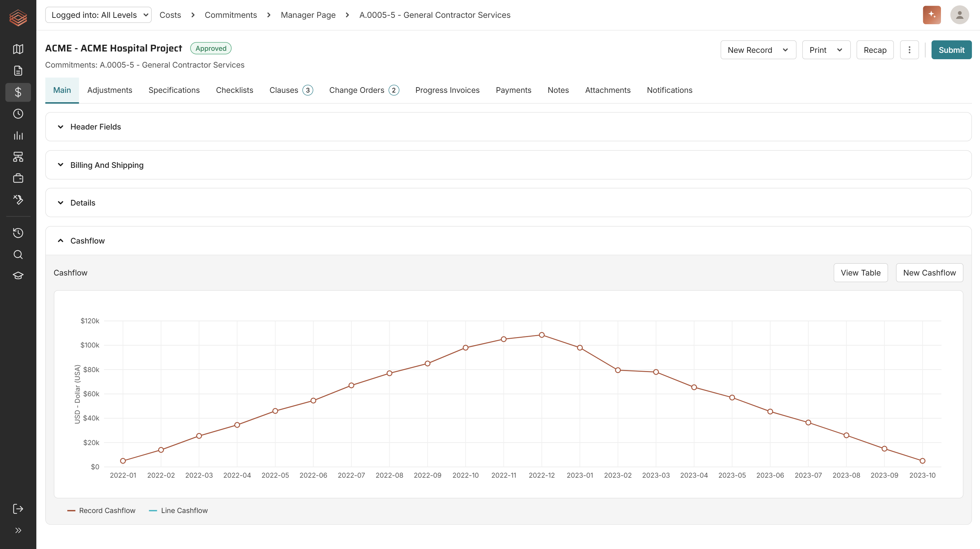Screen dimensions: 980x549
Task: Open the org structure icon in sidebar
Action: tap(18, 157)
